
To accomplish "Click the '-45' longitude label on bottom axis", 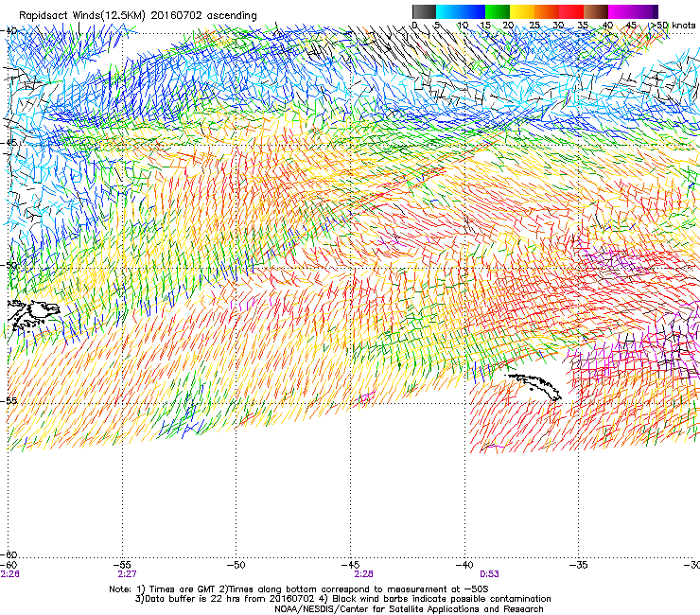I will coord(350,565).
